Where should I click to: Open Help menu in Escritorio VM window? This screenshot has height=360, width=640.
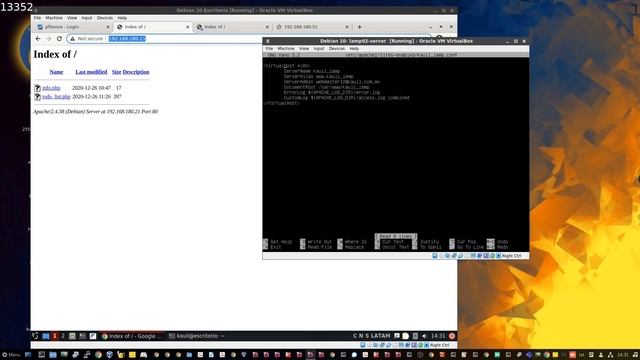(x=122, y=18)
